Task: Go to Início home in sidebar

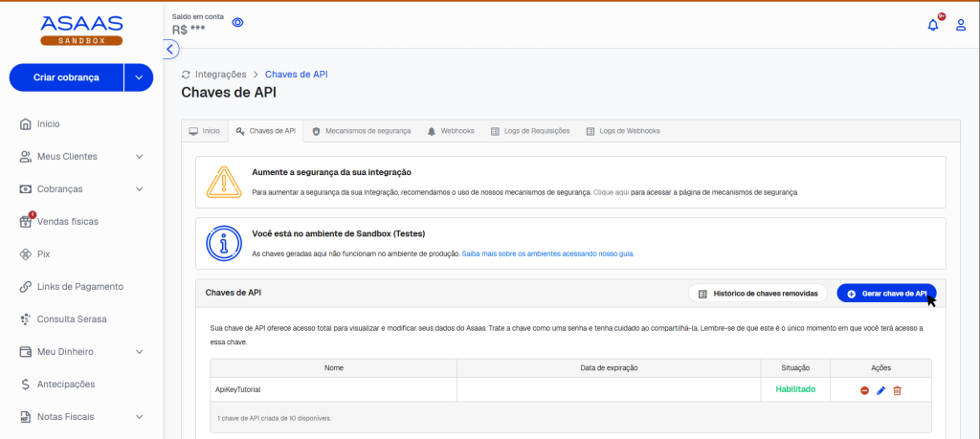Action: click(48, 124)
